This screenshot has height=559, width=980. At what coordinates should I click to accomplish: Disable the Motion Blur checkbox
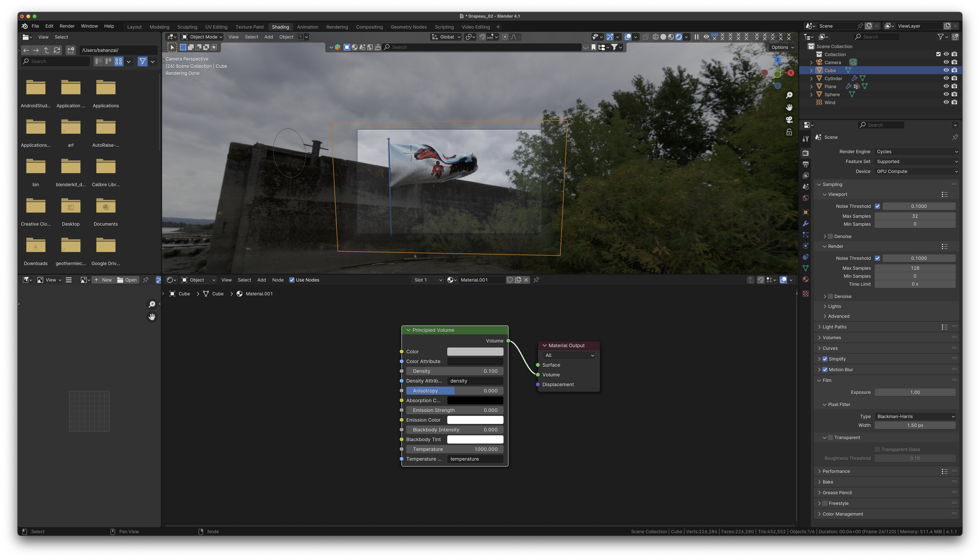pyautogui.click(x=825, y=370)
